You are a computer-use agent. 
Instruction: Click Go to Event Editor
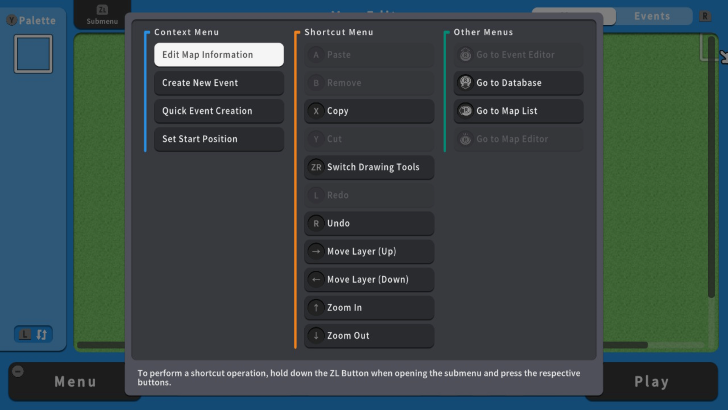518,55
